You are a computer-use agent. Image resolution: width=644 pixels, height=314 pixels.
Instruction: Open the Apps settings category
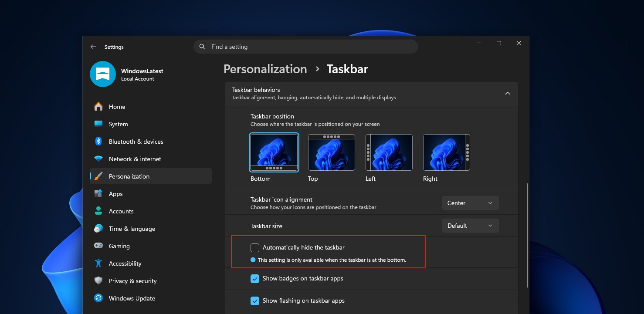[x=151, y=194]
